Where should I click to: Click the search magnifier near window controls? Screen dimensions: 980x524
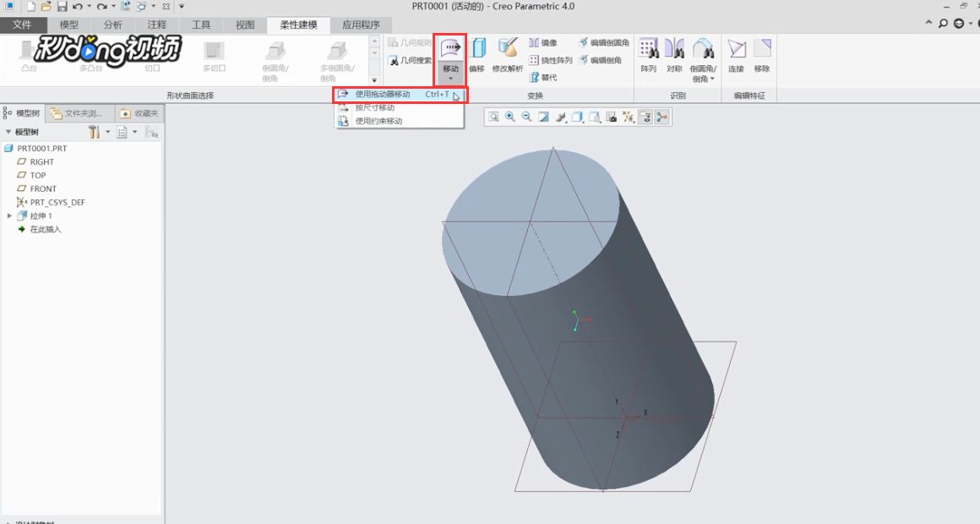point(943,24)
